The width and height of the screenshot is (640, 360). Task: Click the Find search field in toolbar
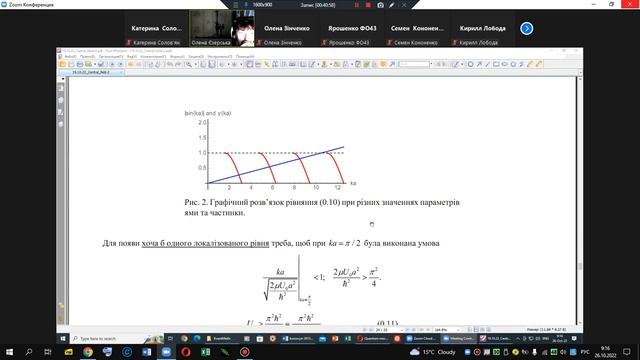pos(413,64)
